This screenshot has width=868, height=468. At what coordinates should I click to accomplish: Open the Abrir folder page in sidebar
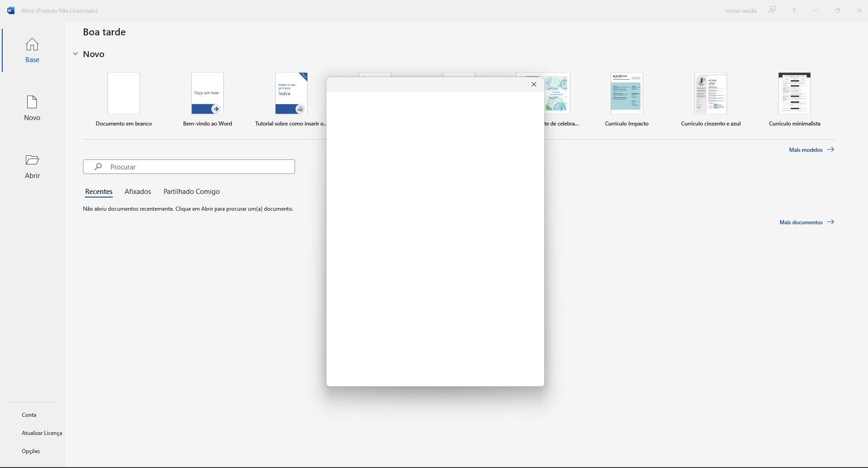click(x=32, y=166)
